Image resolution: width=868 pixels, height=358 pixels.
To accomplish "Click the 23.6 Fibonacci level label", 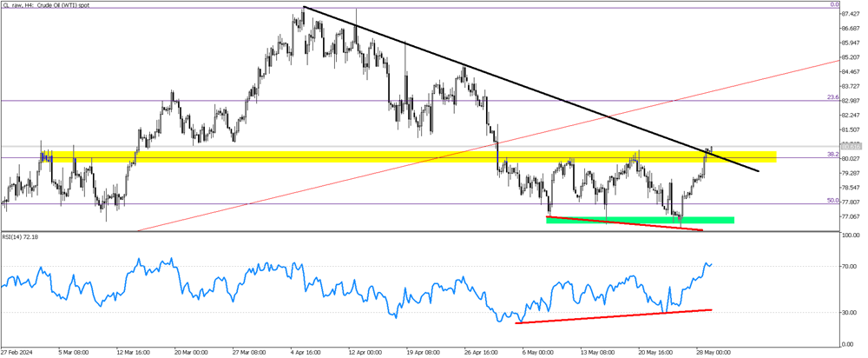I will point(833,97).
